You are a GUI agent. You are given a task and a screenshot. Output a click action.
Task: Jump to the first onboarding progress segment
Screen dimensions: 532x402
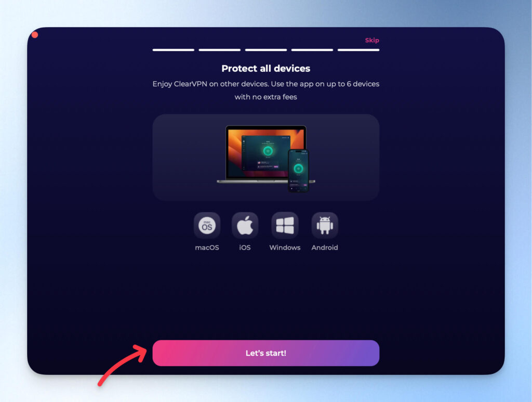174,50
